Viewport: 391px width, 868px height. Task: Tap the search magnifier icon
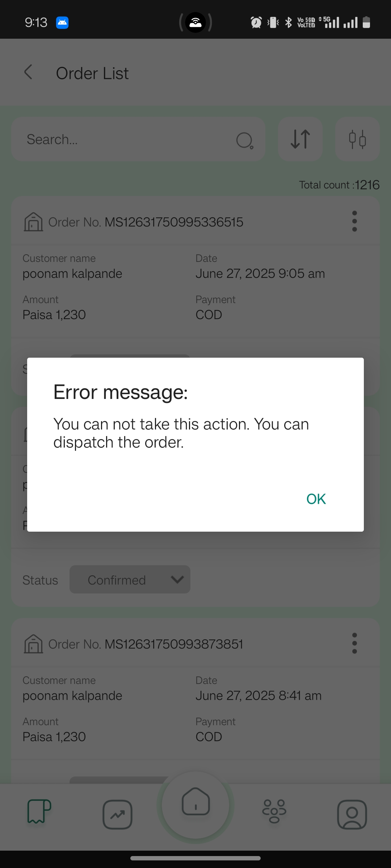pos(245,140)
